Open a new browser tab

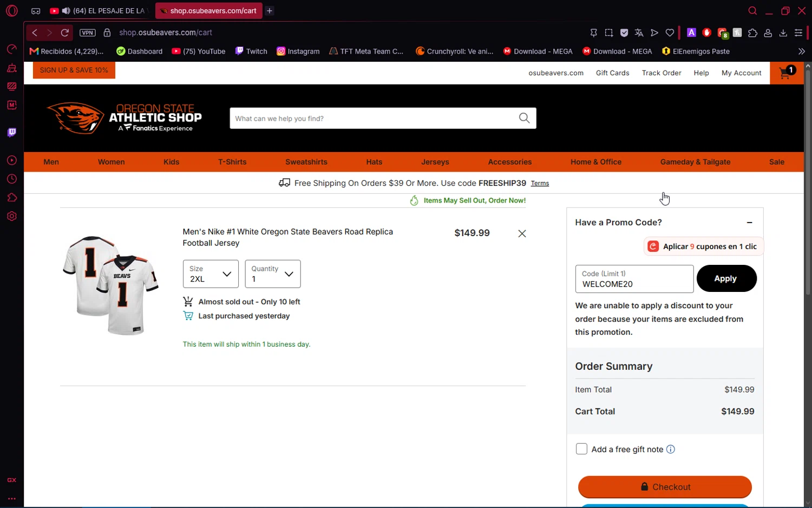point(270,11)
